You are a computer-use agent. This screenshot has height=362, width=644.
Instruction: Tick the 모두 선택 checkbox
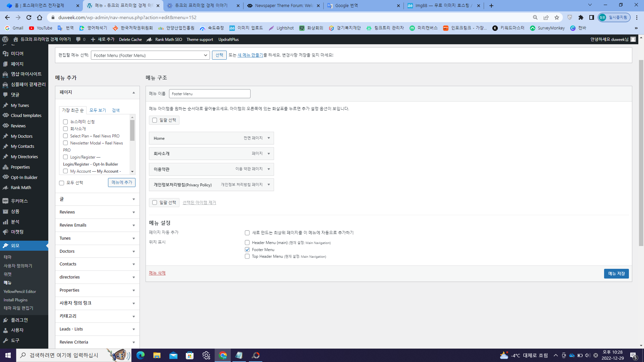tap(61, 183)
